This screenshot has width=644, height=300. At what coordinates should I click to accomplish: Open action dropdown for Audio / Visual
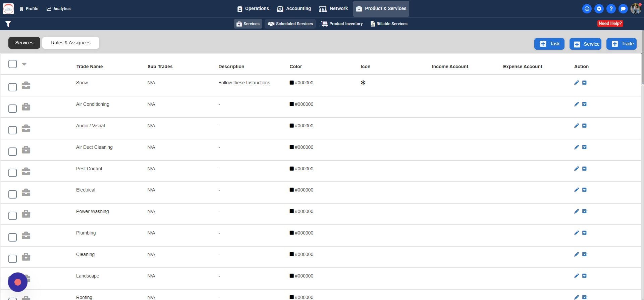584,126
